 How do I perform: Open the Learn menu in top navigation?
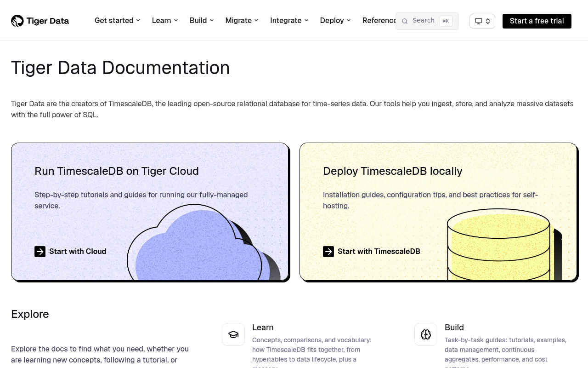165,21
